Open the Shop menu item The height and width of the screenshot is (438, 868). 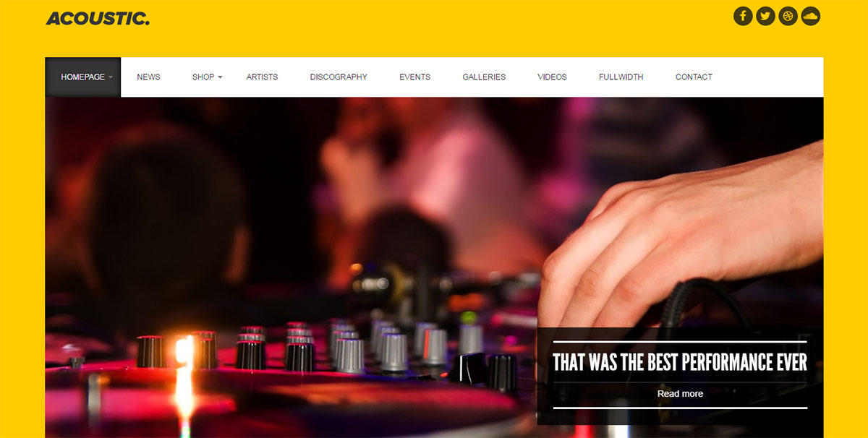[203, 77]
